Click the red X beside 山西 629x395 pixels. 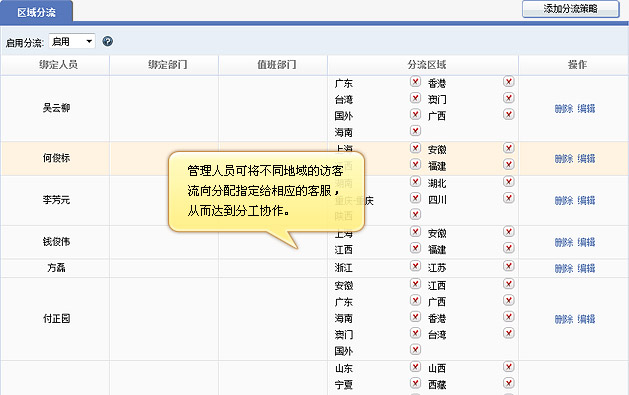509,367
